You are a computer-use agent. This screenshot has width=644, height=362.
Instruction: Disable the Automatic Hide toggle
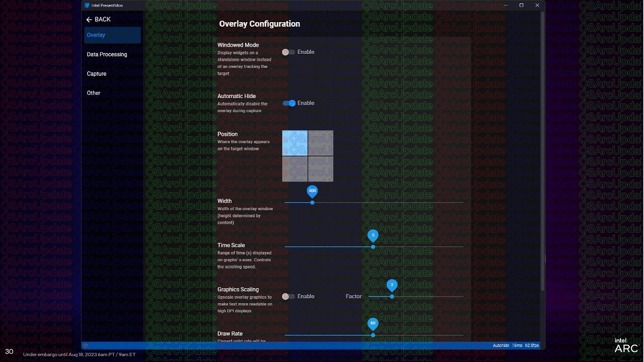(289, 103)
